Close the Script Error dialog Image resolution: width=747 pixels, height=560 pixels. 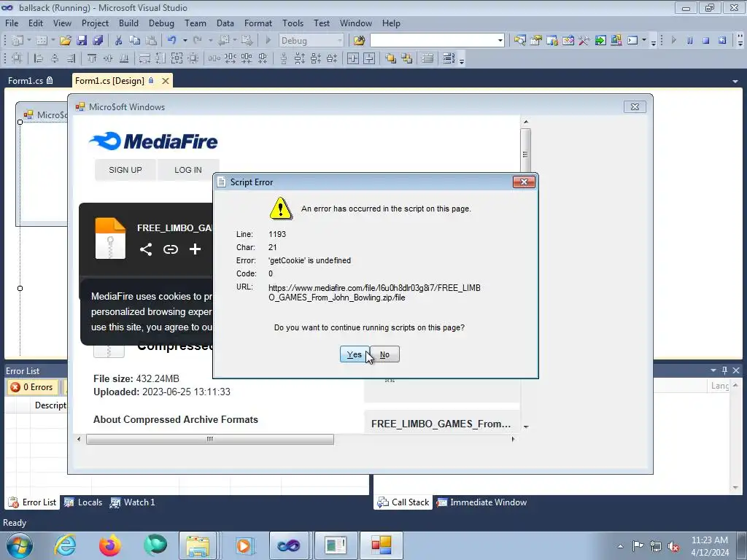click(524, 182)
